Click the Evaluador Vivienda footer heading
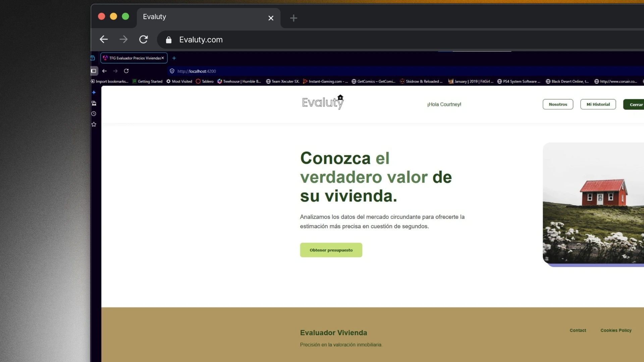 [x=333, y=333]
